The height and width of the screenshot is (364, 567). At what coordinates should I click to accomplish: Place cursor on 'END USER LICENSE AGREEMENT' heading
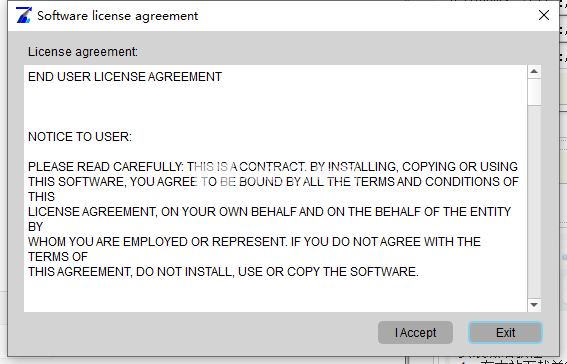[125, 77]
